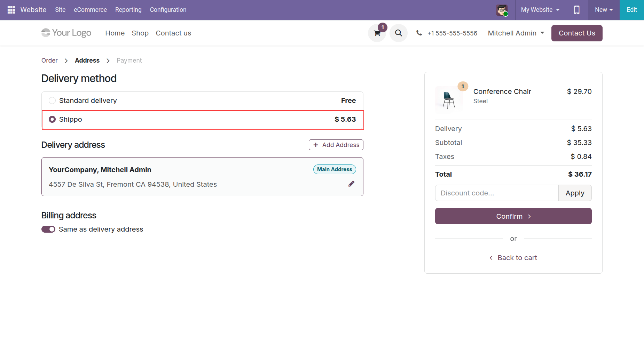The height and width of the screenshot is (338, 644).
Task: Open the New dropdown menu
Action: 604,10
